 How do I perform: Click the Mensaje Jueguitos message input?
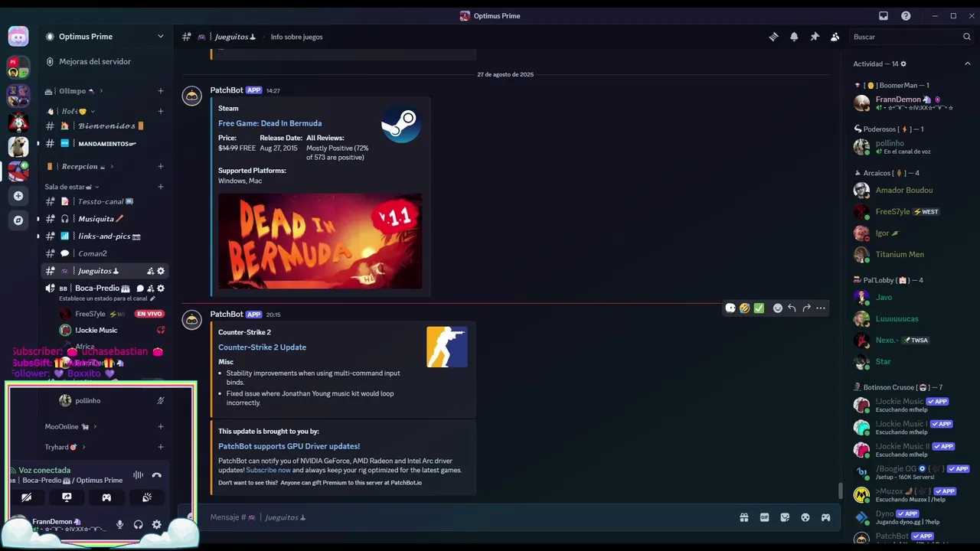point(467,517)
